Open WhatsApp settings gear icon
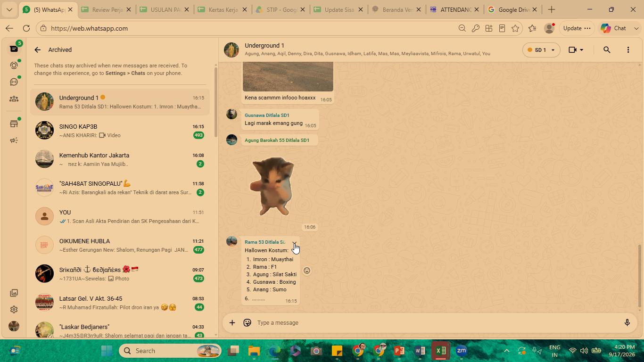The width and height of the screenshot is (644, 362). [x=14, y=310]
